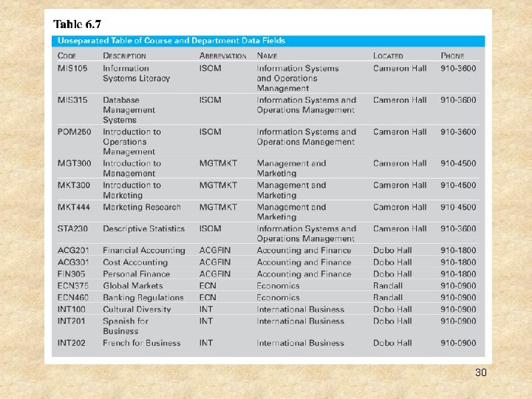Select 'Introduction to Operations Management' description
The image size is (532, 399).
point(132,141)
